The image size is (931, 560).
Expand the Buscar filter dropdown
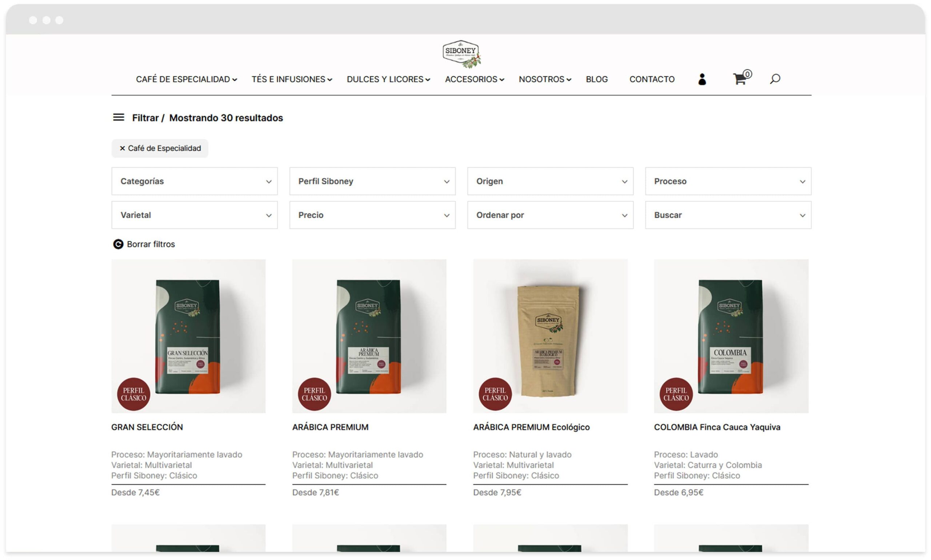point(728,215)
